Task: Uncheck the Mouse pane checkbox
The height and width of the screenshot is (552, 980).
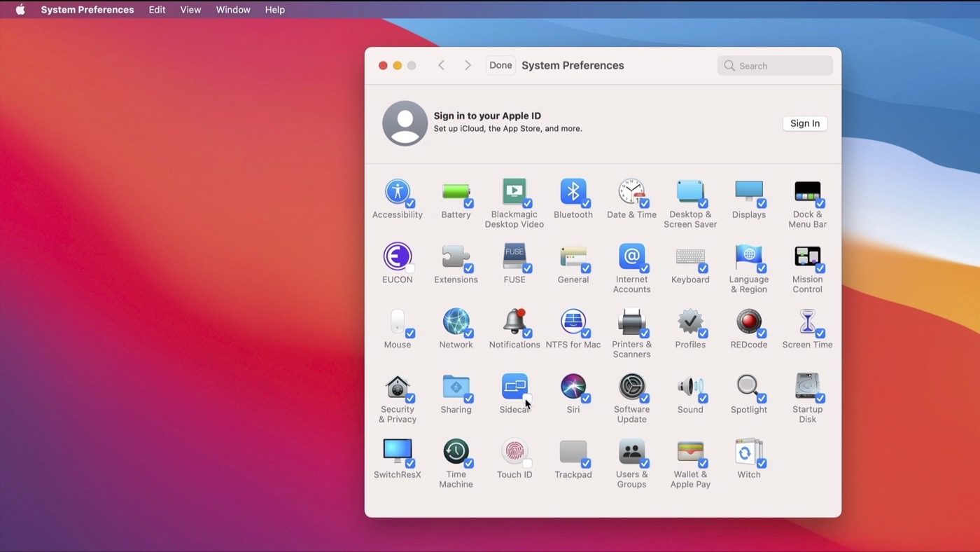Action: coord(410,333)
